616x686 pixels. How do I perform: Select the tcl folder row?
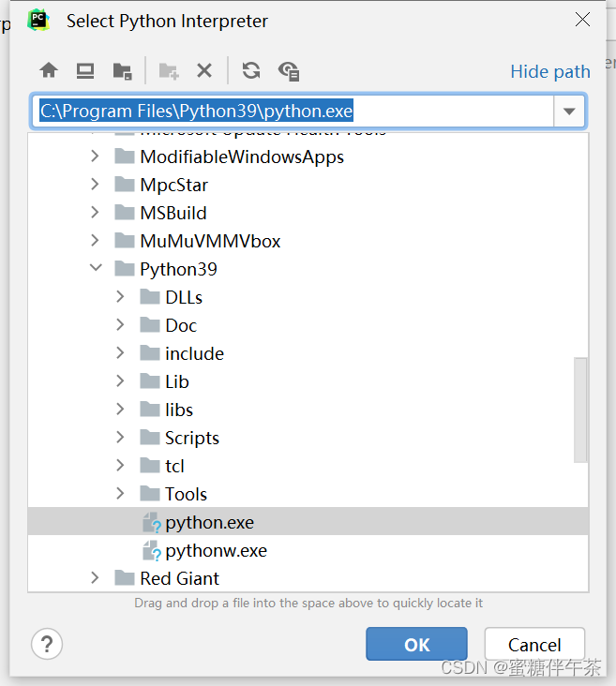pyautogui.click(x=308, y=466)
